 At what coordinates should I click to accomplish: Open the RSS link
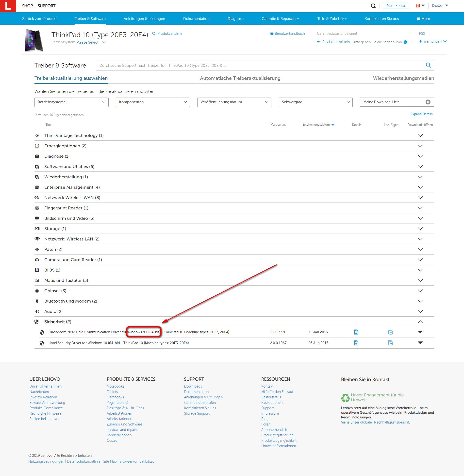tap(422, 34)
